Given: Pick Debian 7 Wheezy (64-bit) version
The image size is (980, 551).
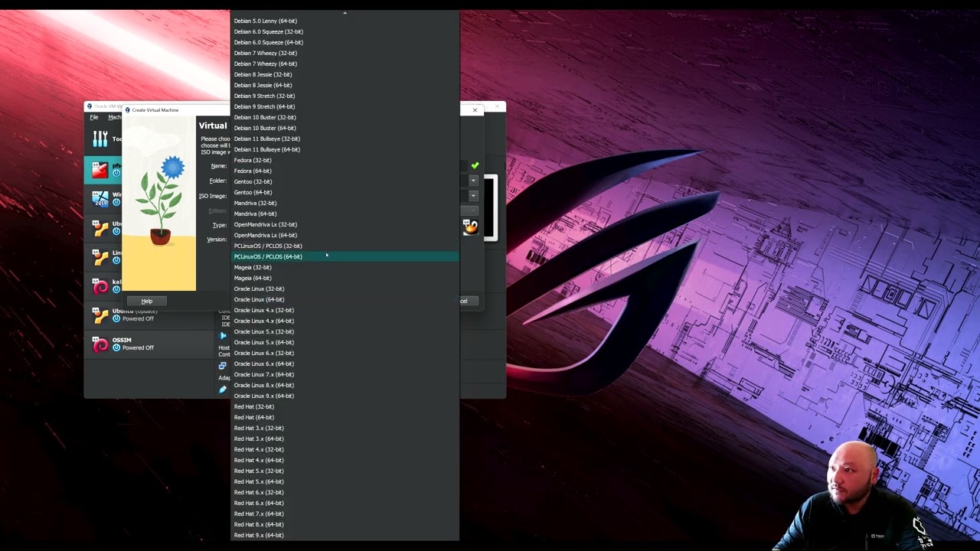Looking at the screenshot, I should (345, 64).
